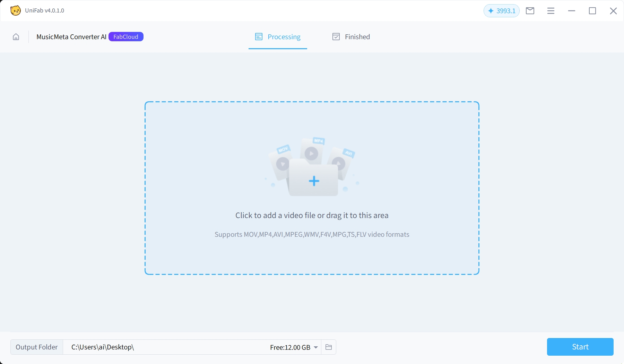Click the FabCloud badge
624x364 pixels.
point(126,37)
